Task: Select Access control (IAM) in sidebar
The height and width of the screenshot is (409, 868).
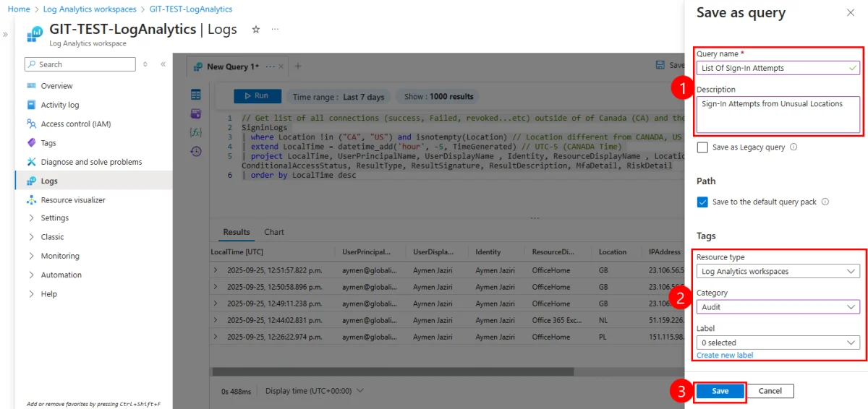Action: pyautogui.click(x=75, y=124)
